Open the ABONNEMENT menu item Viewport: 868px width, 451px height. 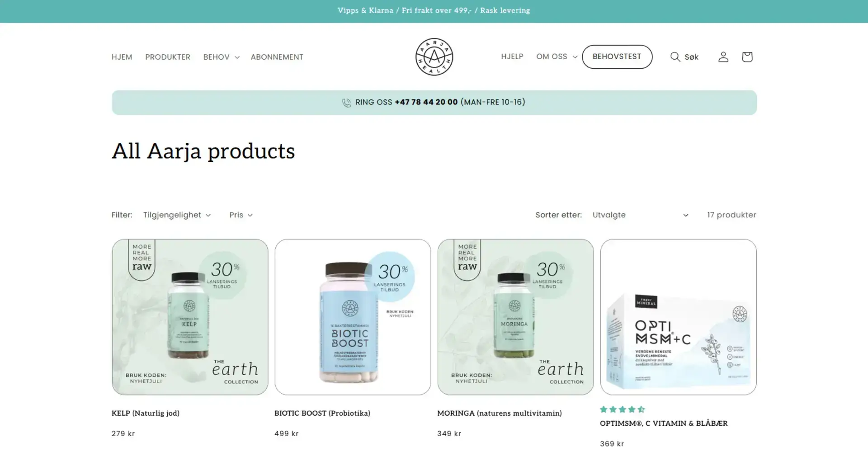(x=277, y=57)
